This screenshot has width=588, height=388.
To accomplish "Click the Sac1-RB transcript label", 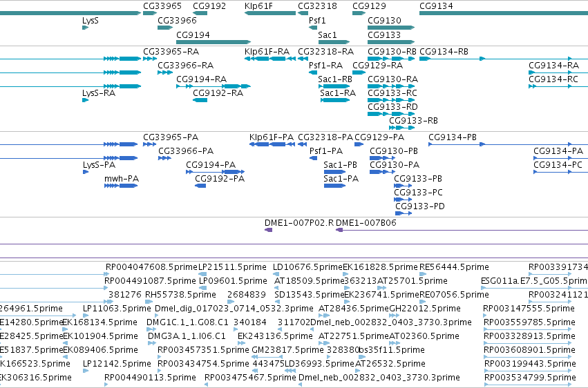I will pos(335,79).
